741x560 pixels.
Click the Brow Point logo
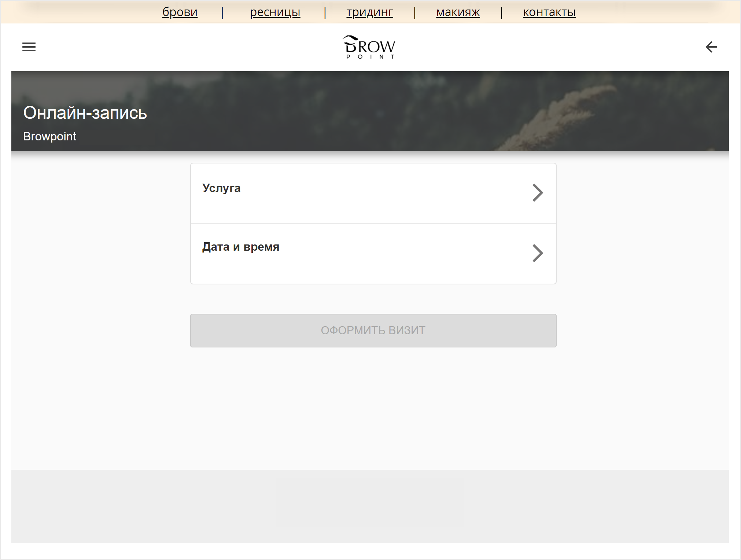(x=369, y=47)
